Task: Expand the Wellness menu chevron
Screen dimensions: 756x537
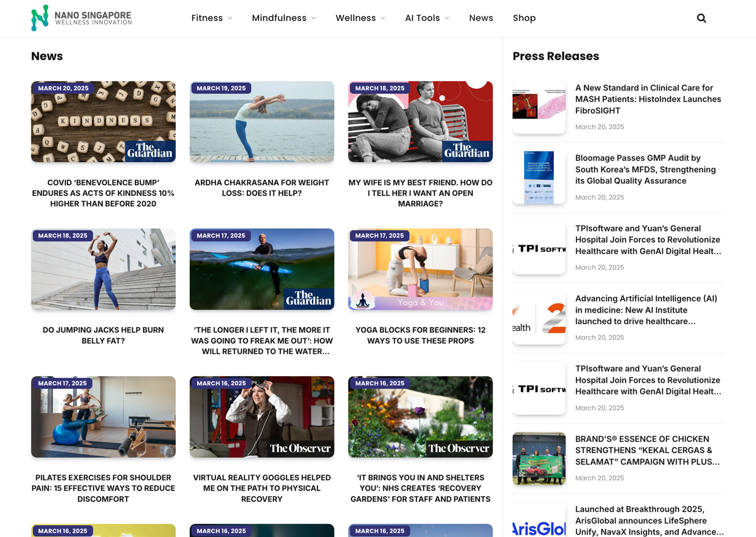Action: pyautogui.click(x=382, y=18)
